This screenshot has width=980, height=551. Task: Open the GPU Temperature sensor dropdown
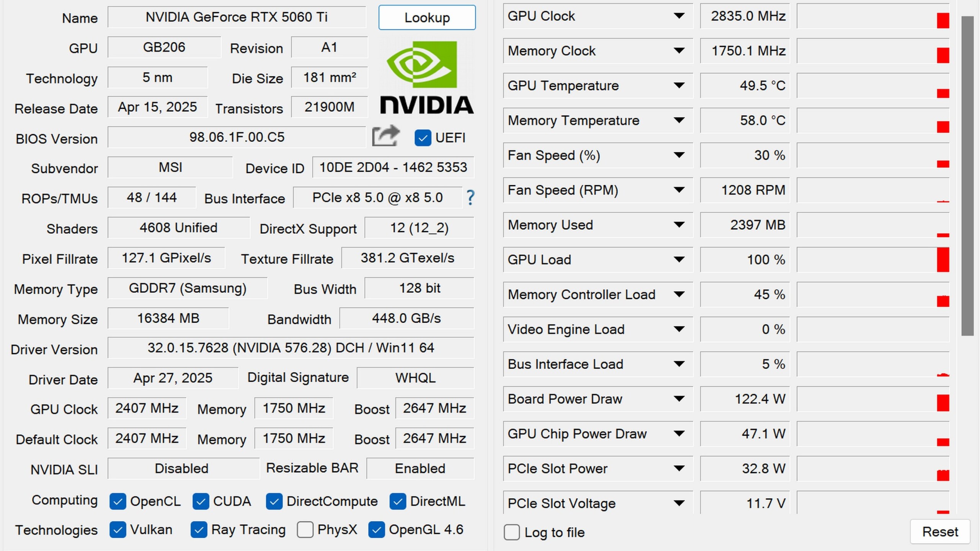click(x=679, y=86)
